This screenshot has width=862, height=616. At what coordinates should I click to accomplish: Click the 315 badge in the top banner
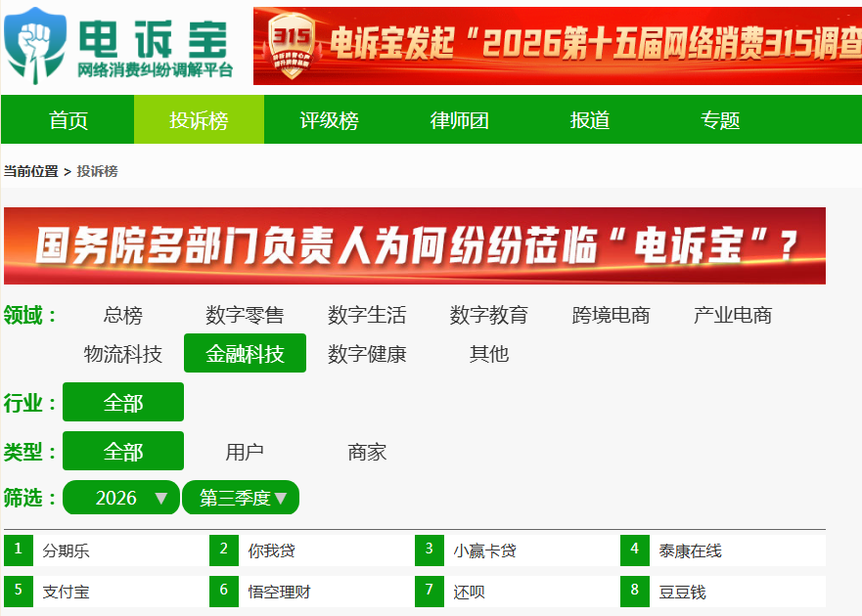point(292,46)
